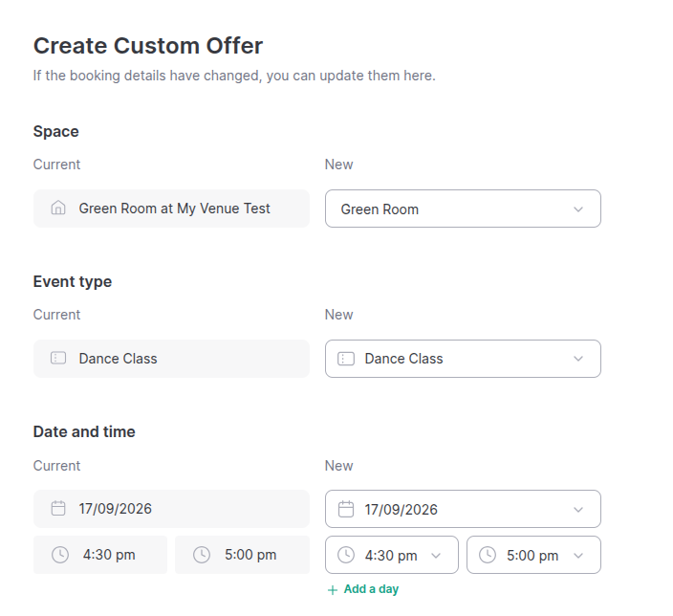Click the chevron arrow in new date field
Screen dimensions: 673x616
pyautogui.click(x=578, y=510)
